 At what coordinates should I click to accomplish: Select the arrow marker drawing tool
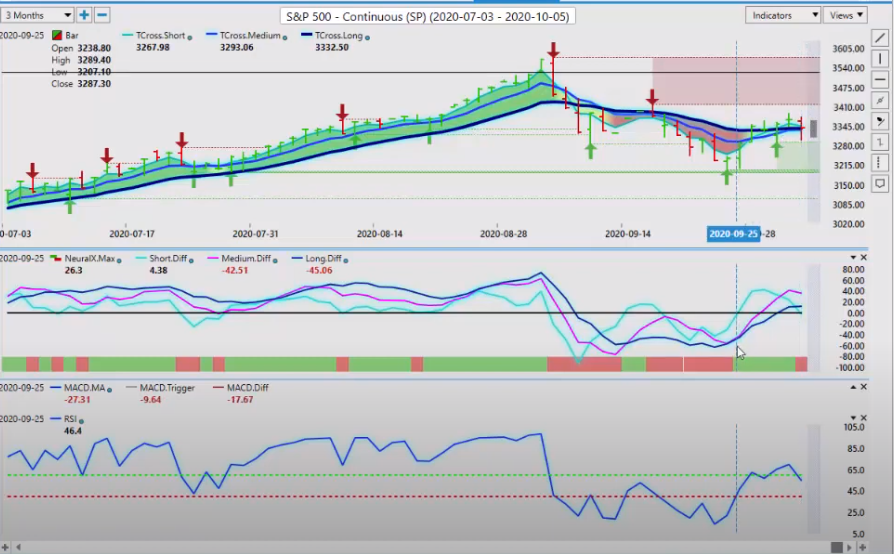click(x=880, y=121)
